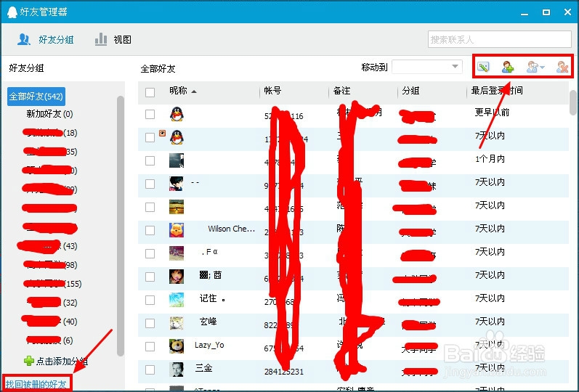Screen dimensions: 579x392
Task: Click 点击添加分组 to add a group
Action: 56,361
